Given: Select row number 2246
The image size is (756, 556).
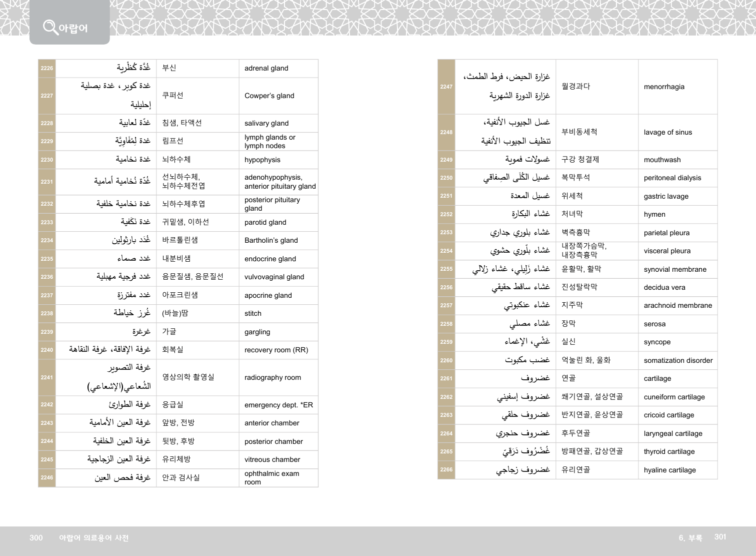Looking at the screenshot, I should 47,478.
